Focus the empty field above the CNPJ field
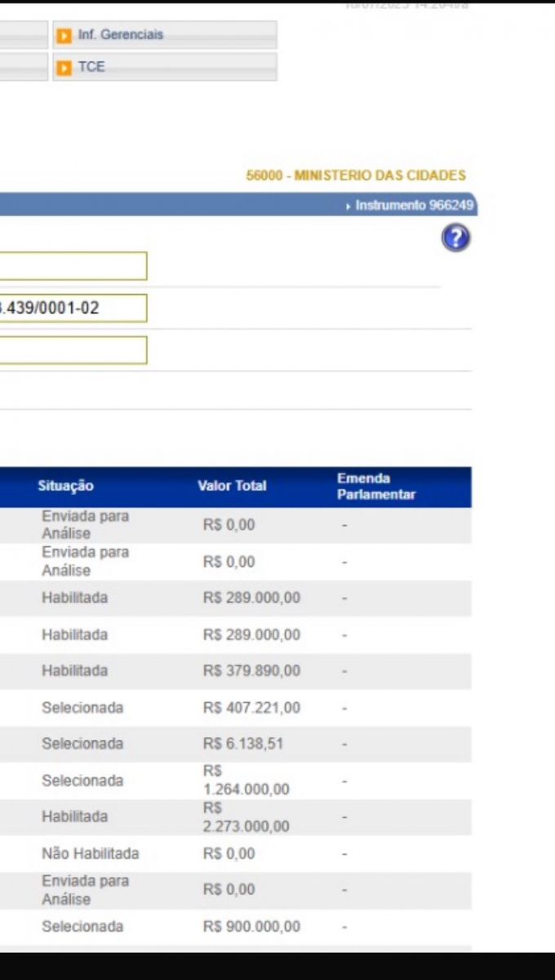Screen dimensions: 555x980 [73, 266]
